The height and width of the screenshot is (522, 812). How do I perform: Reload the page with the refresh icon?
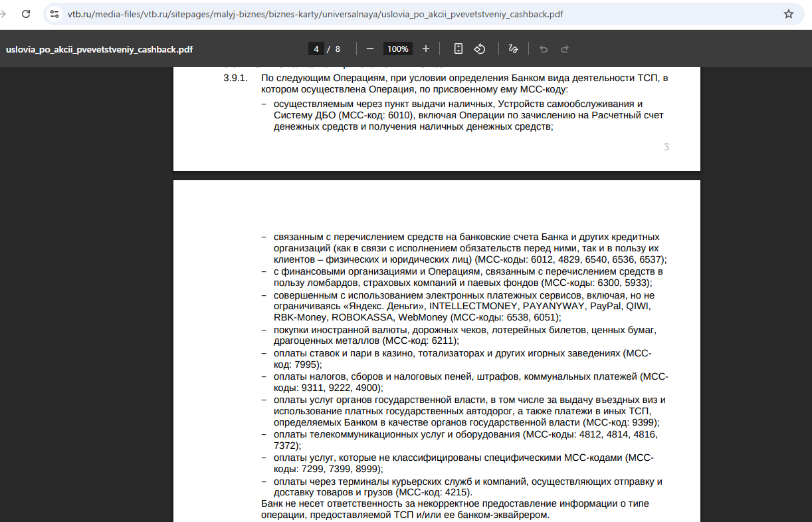25,14
